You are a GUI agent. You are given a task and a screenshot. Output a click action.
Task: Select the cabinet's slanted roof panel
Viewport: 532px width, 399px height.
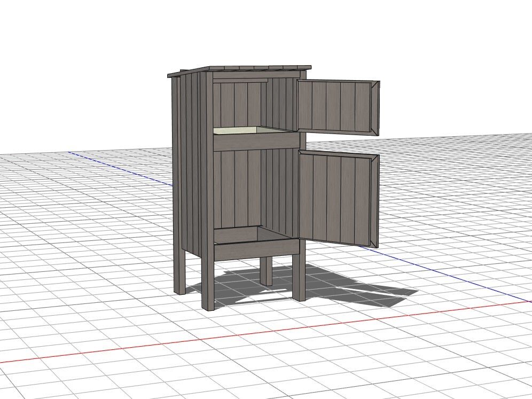[x=239, y=71]
